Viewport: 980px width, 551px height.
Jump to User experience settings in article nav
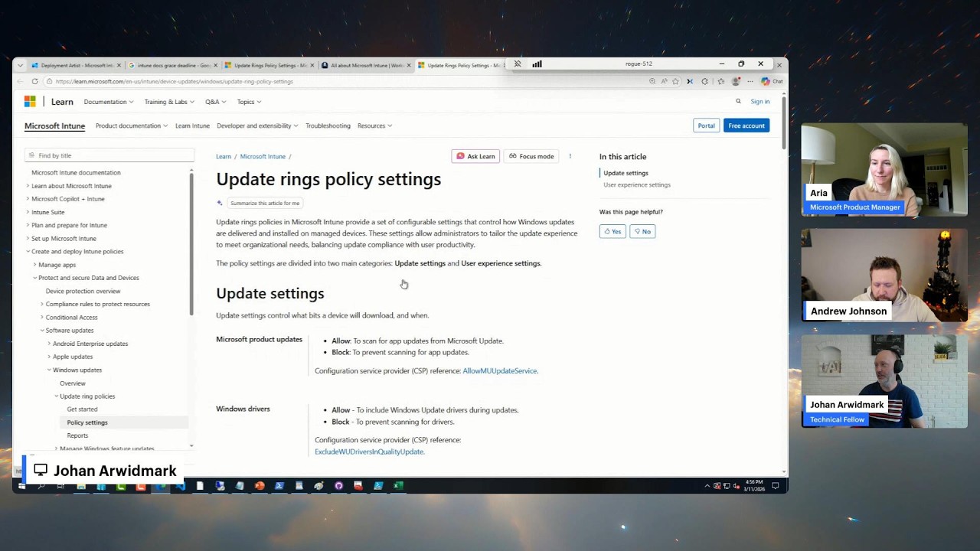click(x=636, y=184)
